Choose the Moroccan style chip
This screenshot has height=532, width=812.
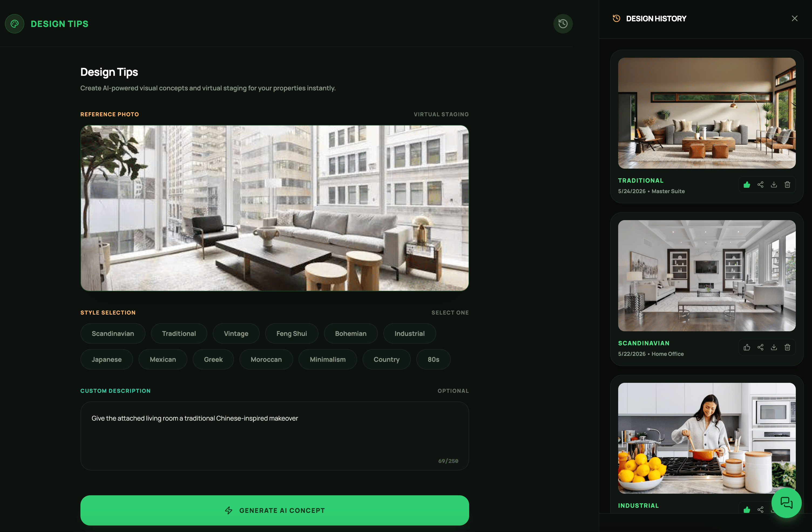(266, 359)
